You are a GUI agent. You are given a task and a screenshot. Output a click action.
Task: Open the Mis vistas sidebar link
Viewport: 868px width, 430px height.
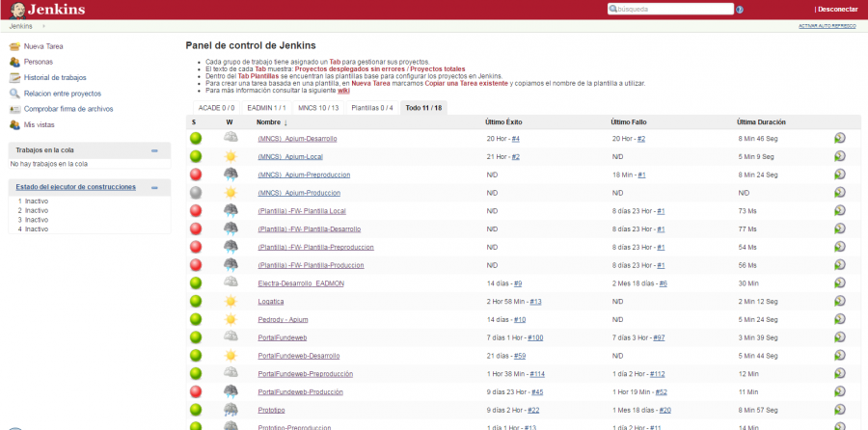(40, 125)
